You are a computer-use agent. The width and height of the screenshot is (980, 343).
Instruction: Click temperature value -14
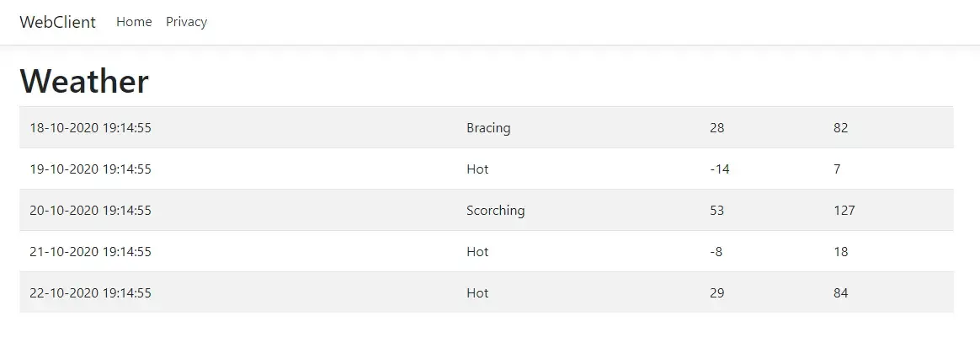(720, 169)
